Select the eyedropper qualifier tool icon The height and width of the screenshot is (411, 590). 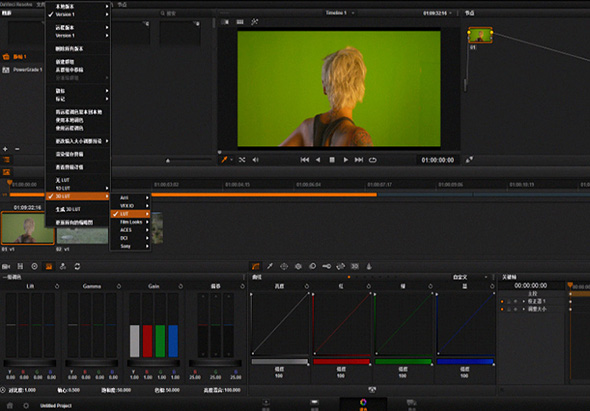click(x=270, y=266)
